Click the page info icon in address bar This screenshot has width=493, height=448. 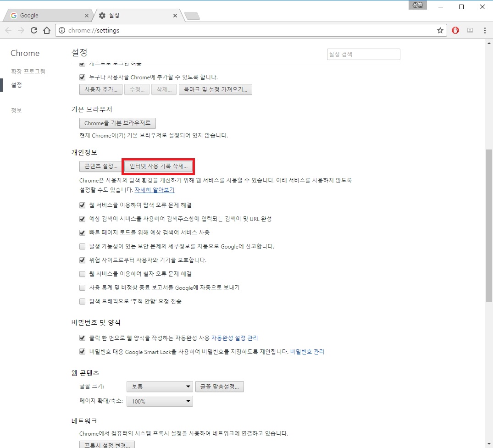click(61, 30)
